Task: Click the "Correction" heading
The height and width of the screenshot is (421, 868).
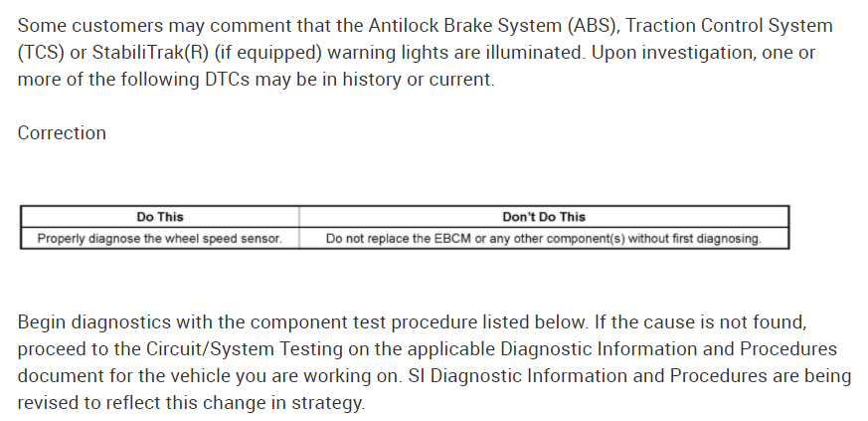Action: click(62, 133)
